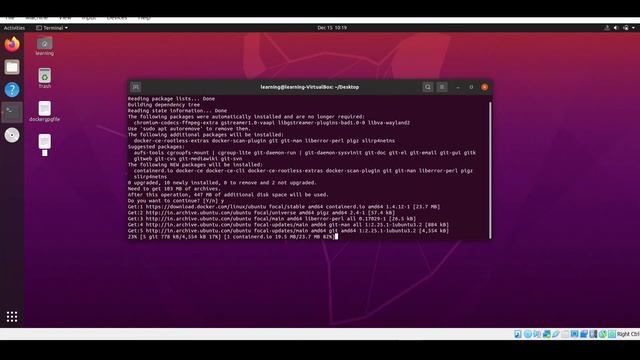The height and width of the screenshot is (360, 640).
Task: Click the Get:3 liberror-perl package line
Action: 272,219
